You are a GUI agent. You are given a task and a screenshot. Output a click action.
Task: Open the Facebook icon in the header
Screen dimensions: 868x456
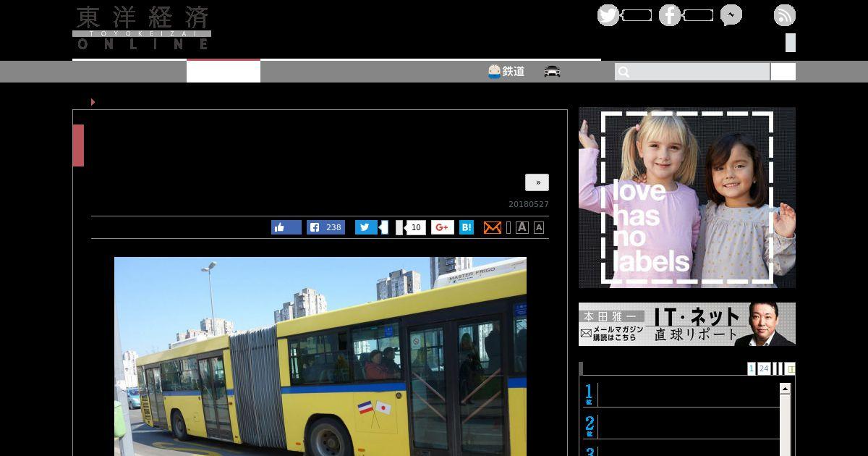click(x=669, y=15)
